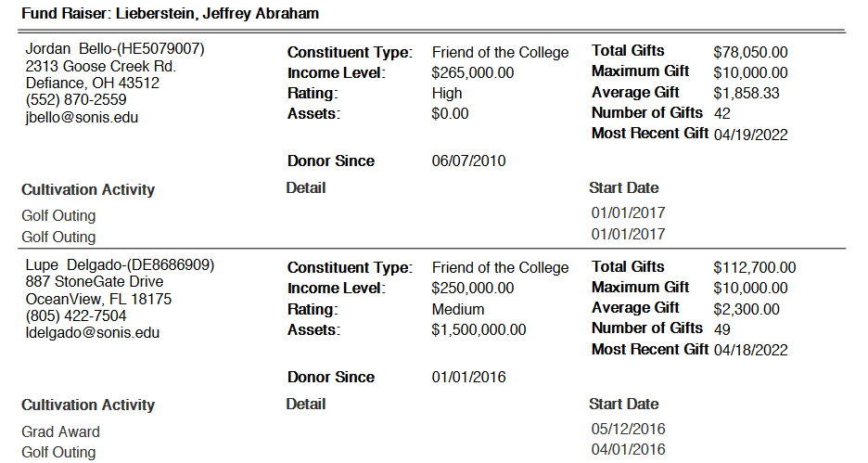This screenshot has width=868, height=463.
Task: Select the Grad Award cultivation activity
Action: [x=61, y=431]
